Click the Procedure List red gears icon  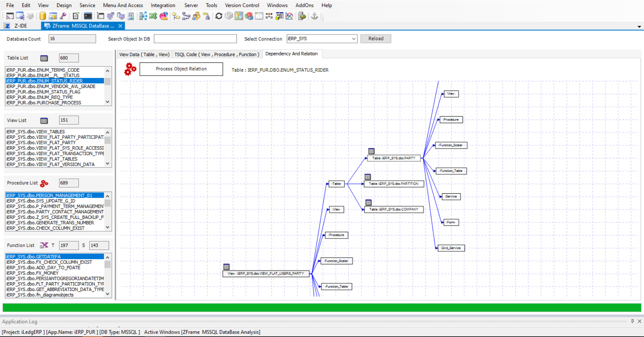coord(44,183)
